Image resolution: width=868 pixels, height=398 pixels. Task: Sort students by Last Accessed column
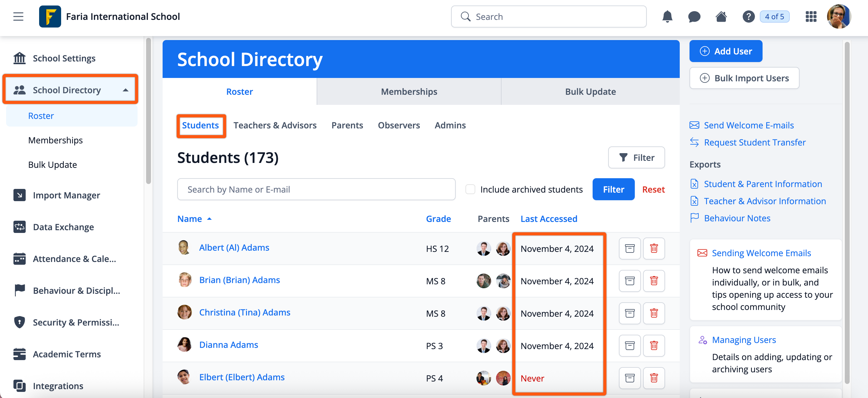549,219
